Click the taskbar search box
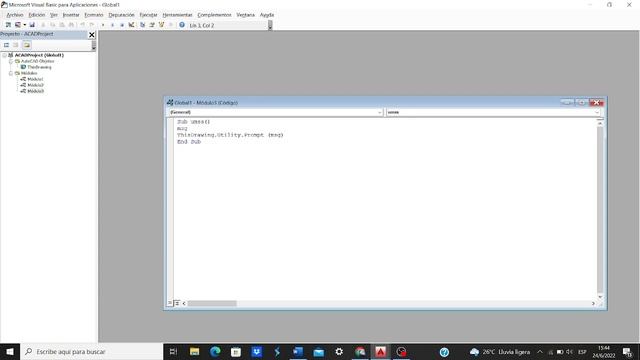 pos(92,351)
